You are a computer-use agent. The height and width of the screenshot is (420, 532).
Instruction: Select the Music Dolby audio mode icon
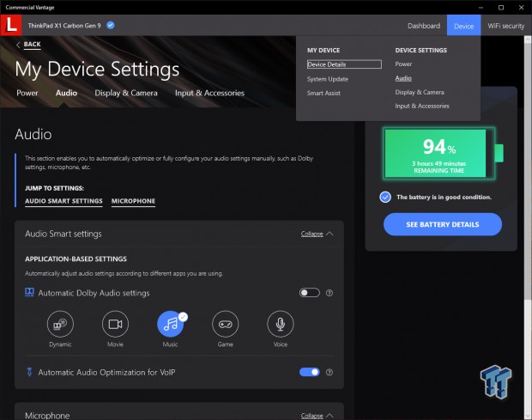coord(170,324)
